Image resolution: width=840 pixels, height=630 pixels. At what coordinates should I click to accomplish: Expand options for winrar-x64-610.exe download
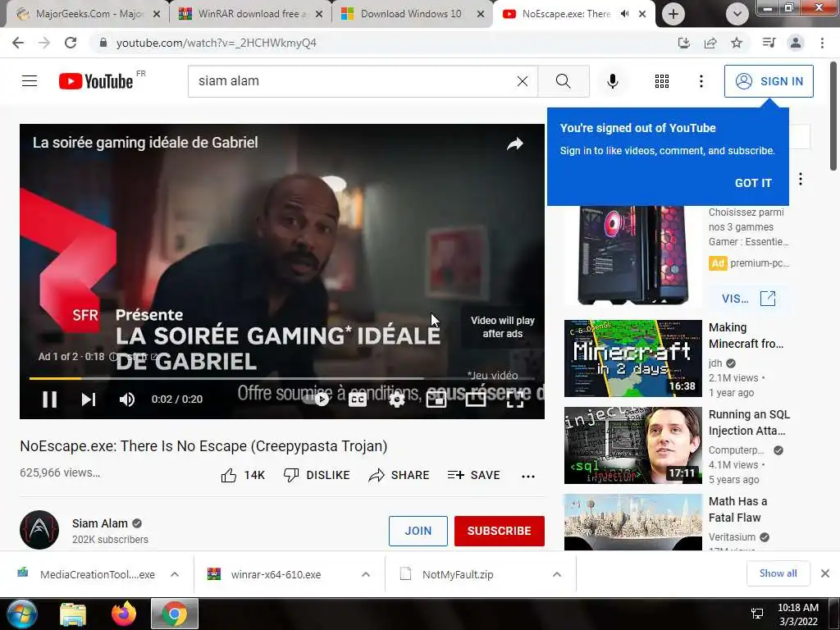(x=366, y=574)
